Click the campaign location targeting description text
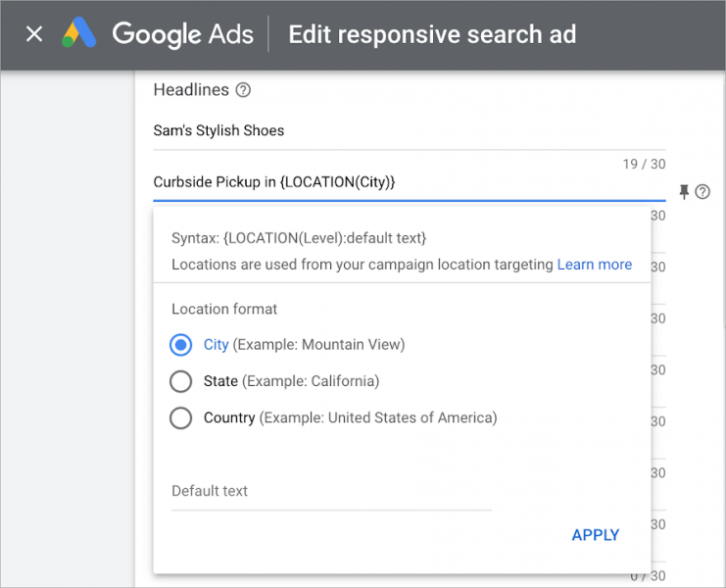Screen dimensions: 726x588 click(x=362, y=265)
